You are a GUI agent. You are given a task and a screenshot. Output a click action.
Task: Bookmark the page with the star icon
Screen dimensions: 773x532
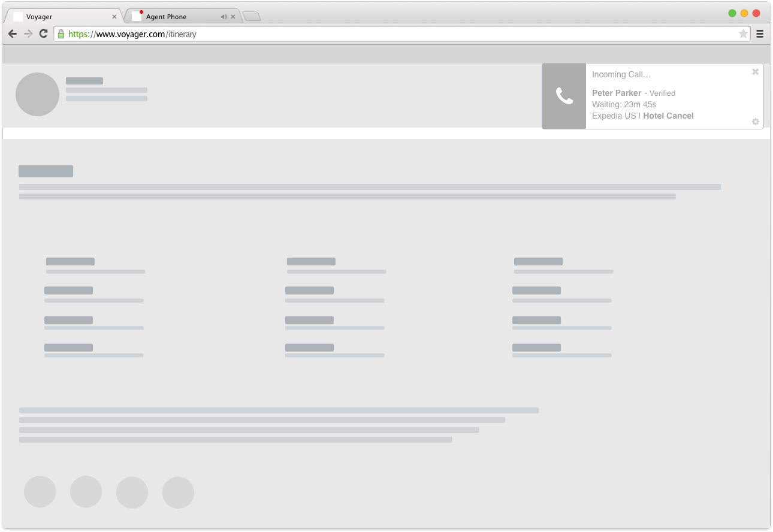743,34
